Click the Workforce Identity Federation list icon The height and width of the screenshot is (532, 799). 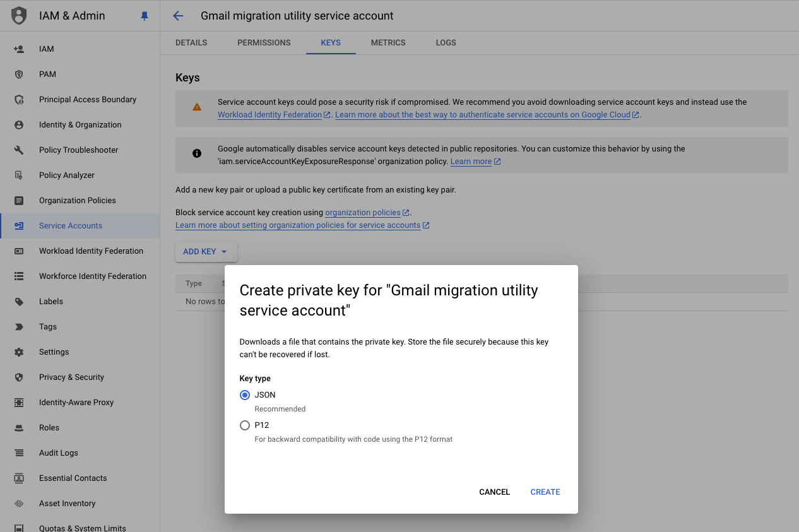pyautogui.click(x=19, y=276)
